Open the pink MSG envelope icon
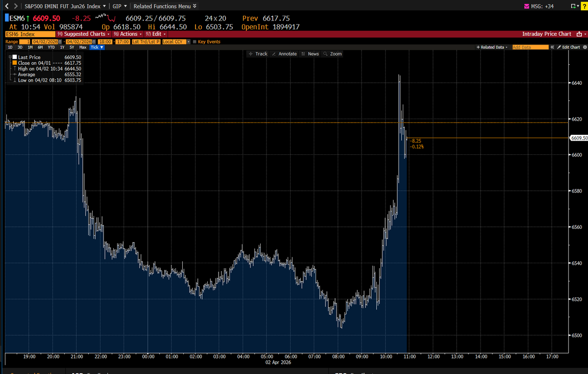This screenshot has height=374, width=588. (x=527, y=6)
